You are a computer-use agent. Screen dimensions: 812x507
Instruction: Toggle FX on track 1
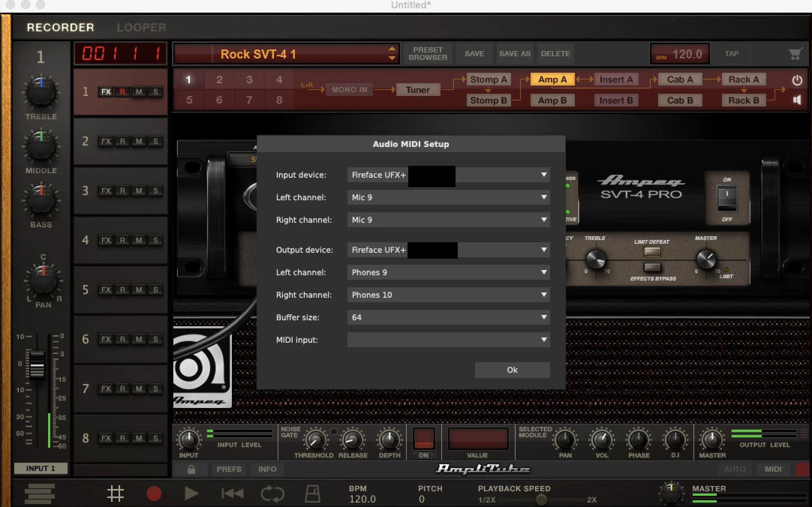tap(106, 92)
